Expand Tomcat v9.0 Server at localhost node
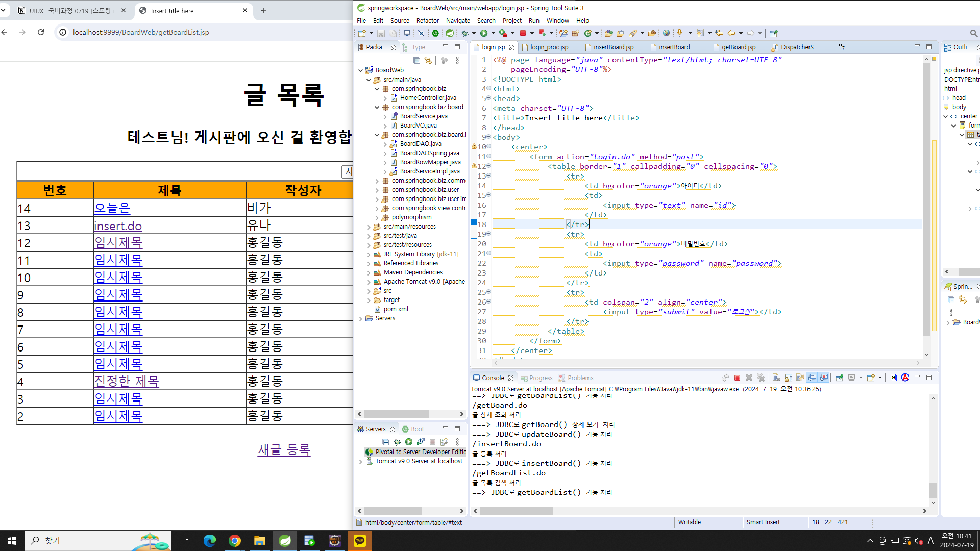Viewport: 980px width, 551px height. pos(361,461)
